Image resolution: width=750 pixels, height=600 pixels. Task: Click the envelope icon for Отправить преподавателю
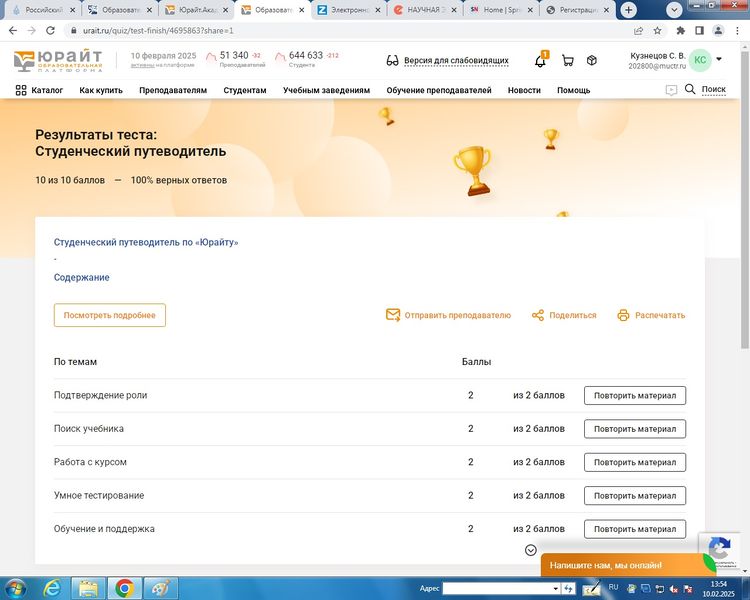click(x=393, y=315)
